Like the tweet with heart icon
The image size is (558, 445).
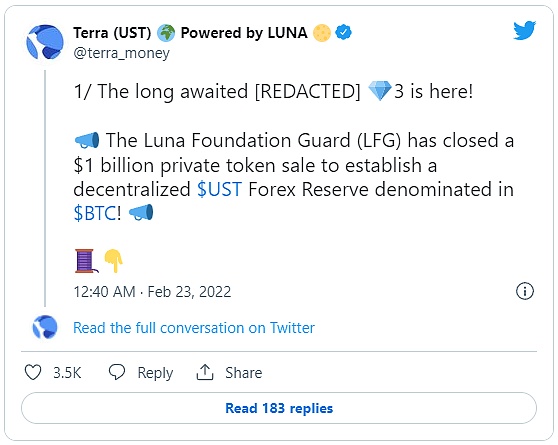coord(33,372)
